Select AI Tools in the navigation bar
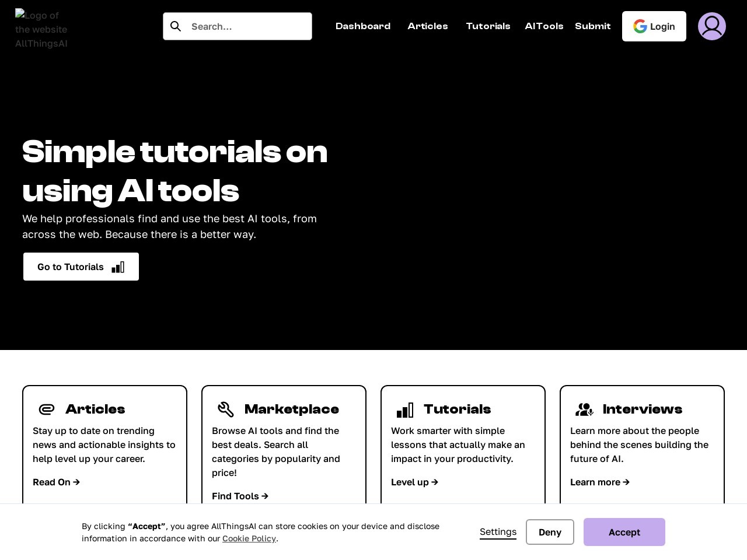The height and width of the screenshot is (560, 747). pos(544,26)
